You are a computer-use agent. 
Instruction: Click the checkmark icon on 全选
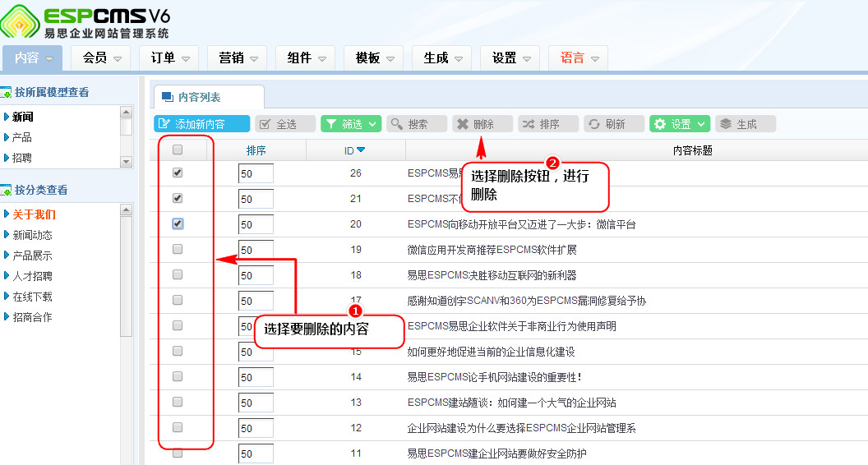(265, 124)
